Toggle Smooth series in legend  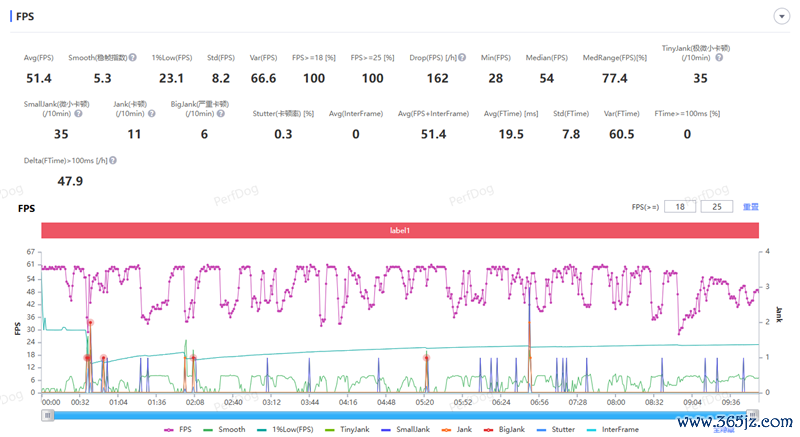click(x=224, y=430)
